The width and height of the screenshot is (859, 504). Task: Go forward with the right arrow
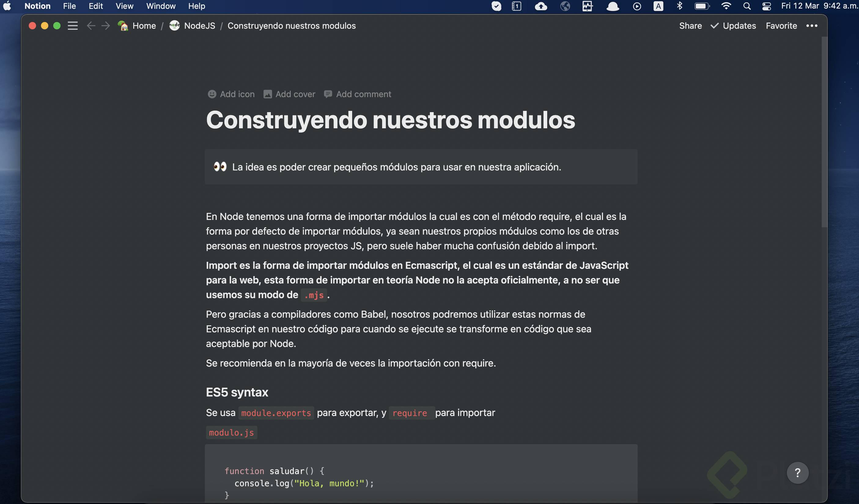tap(106, 26)
